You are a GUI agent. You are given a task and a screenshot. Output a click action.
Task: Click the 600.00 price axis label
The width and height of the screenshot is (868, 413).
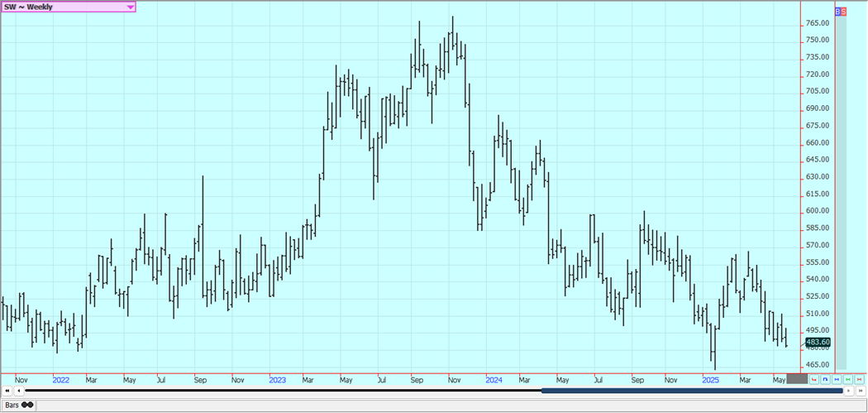pos(818,211)
